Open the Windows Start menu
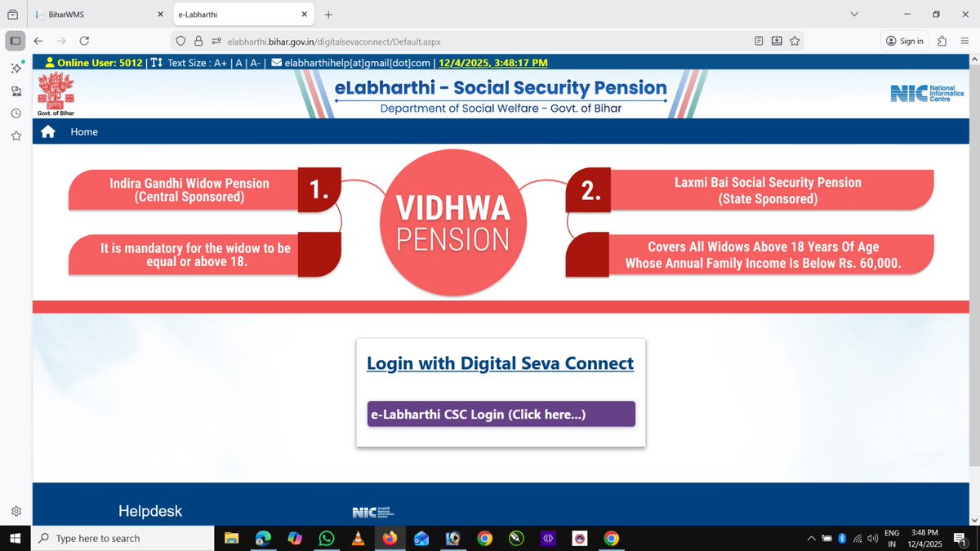 tap(15, 538)
